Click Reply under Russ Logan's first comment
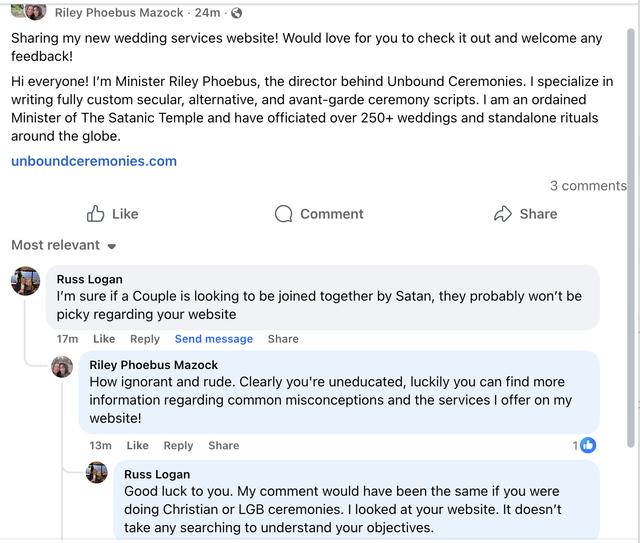 click(x=145, y=339)
